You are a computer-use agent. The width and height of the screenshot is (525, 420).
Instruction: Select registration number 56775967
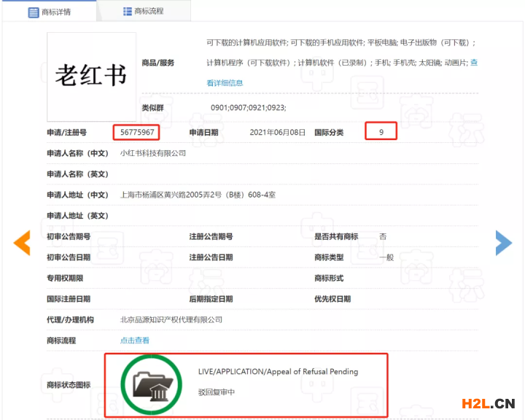[x=137, y=132]
